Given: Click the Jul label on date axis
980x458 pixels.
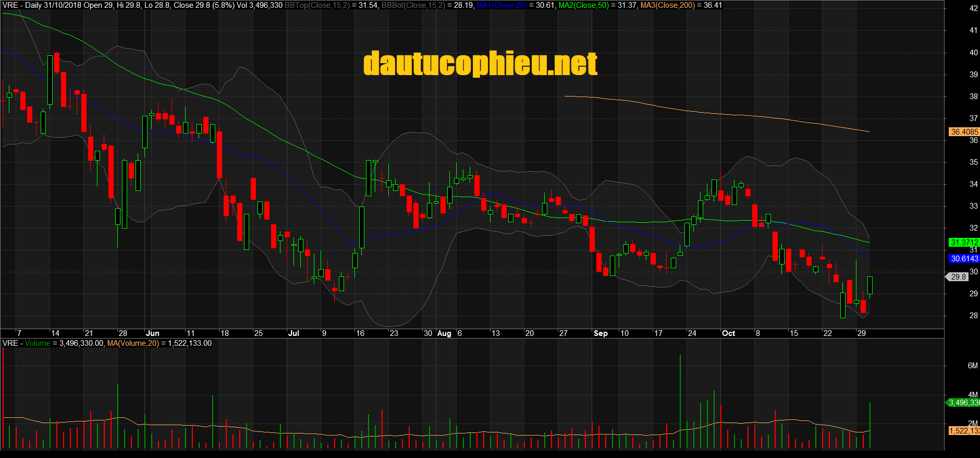Looking at the screenshot, I should click(x=293, y=333).
